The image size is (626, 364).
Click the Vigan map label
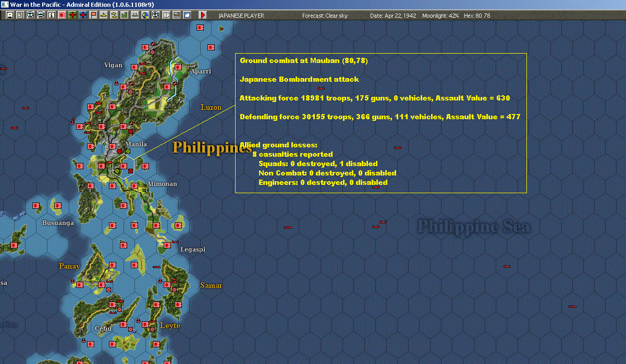point(114,65)
